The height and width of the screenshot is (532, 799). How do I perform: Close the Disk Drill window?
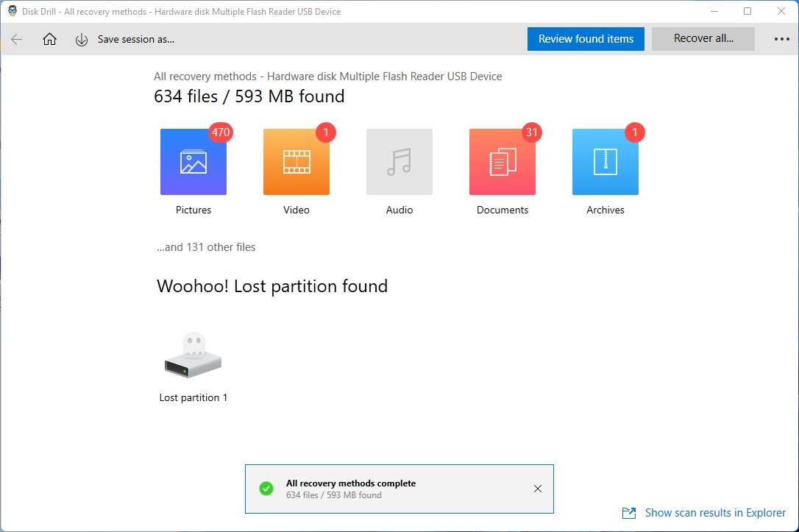[x=781, y=11]
